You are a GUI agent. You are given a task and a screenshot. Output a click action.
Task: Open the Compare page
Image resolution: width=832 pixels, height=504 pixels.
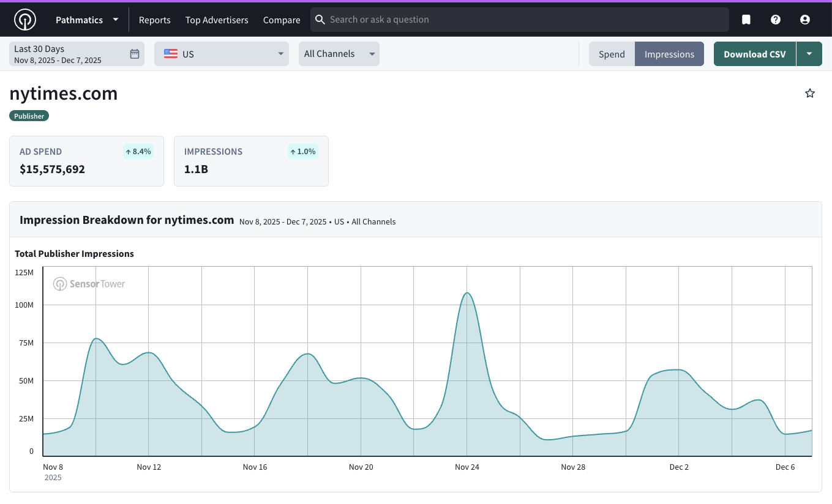[x=282, y=20]
